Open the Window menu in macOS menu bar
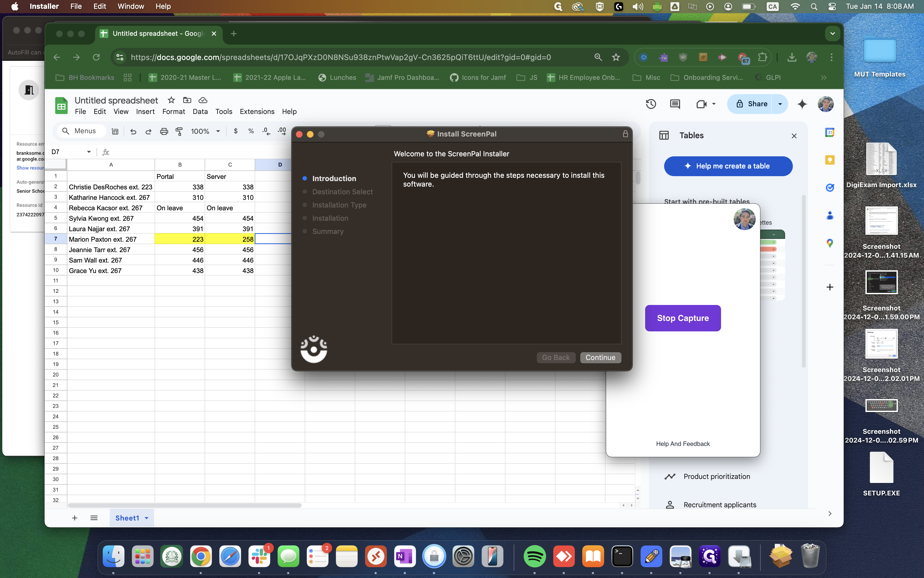Screen dimensions: 924x578 [x=131, y=7]
